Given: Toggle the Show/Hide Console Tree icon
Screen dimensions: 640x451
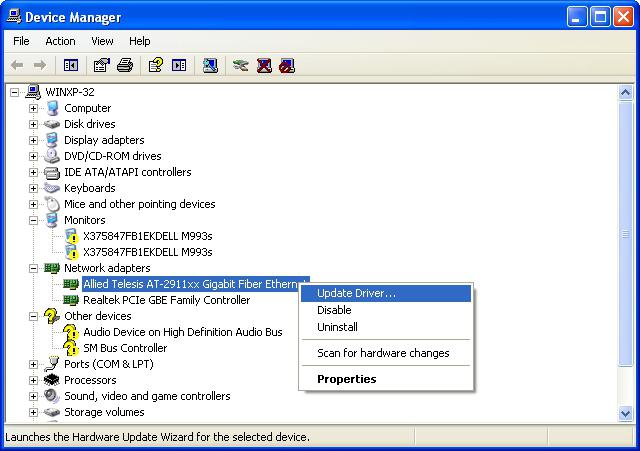Looking at the screenshot, I should click(x=71, y=65).
